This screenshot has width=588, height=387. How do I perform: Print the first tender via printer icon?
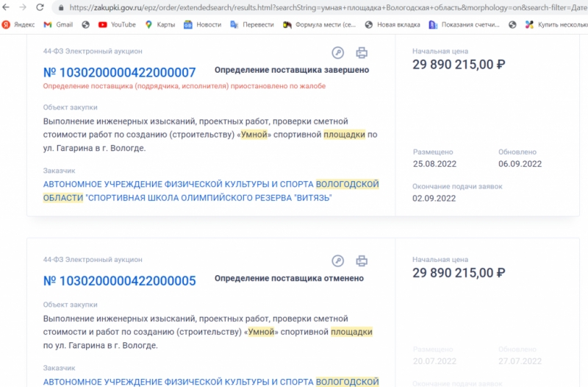[362, 52]
